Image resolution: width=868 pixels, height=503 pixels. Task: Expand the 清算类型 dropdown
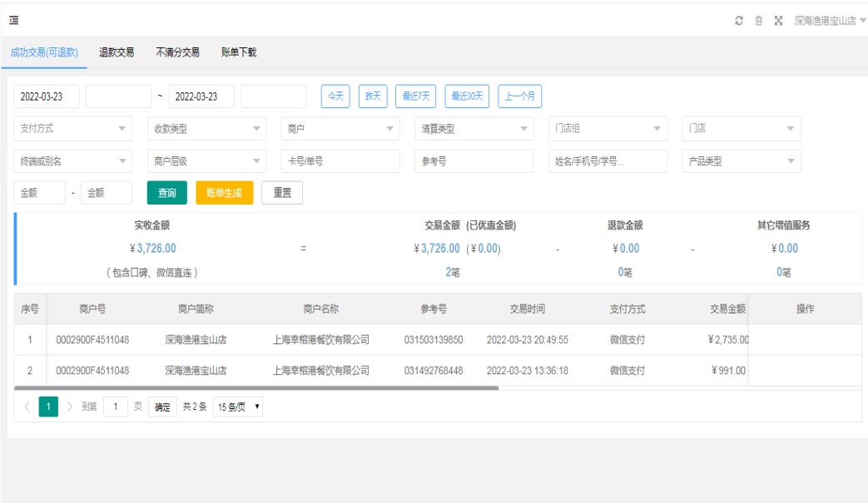click(474, 129)
